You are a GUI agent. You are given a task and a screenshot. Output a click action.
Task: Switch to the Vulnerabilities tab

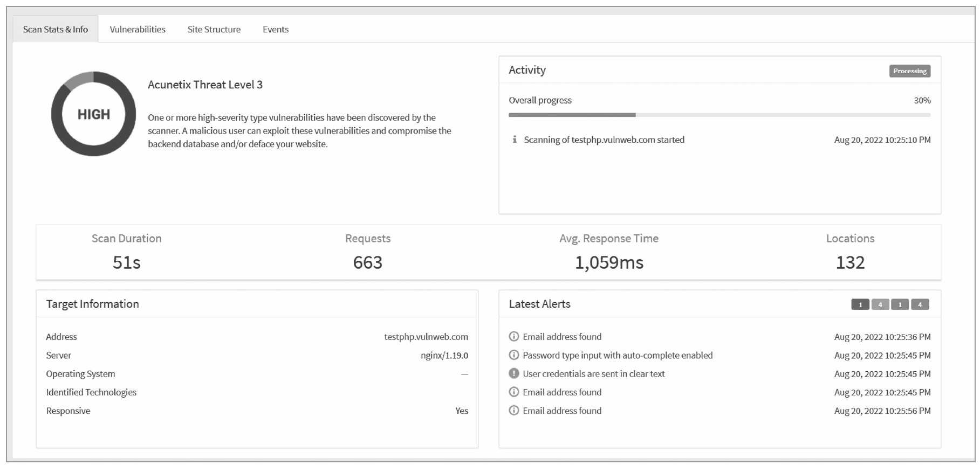coord(138,29)
